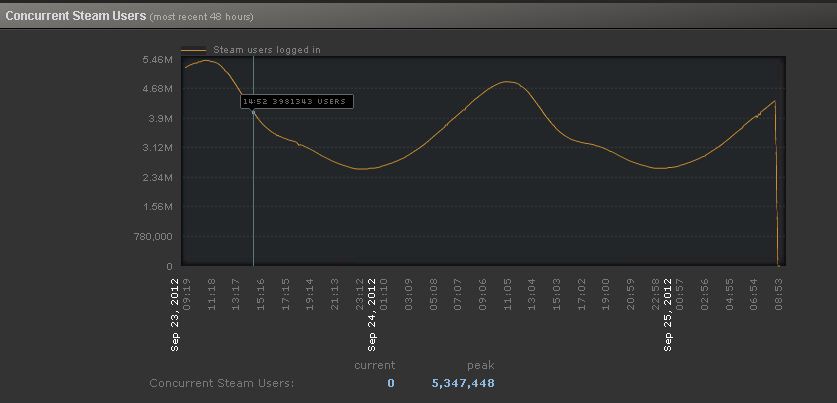Click the 09:19 time axis label
The width and height of the screenshot is (837, 403).
click(x=187, y=294)
